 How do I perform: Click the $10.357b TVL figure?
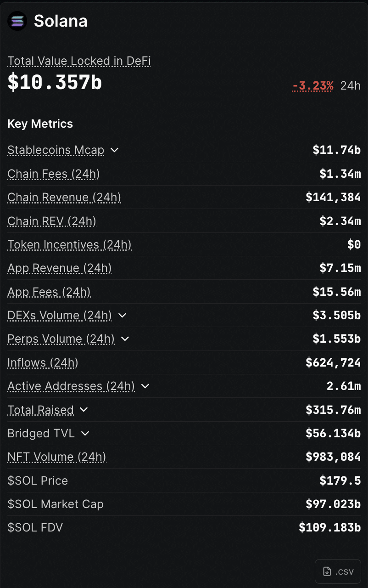pos(55,82)
